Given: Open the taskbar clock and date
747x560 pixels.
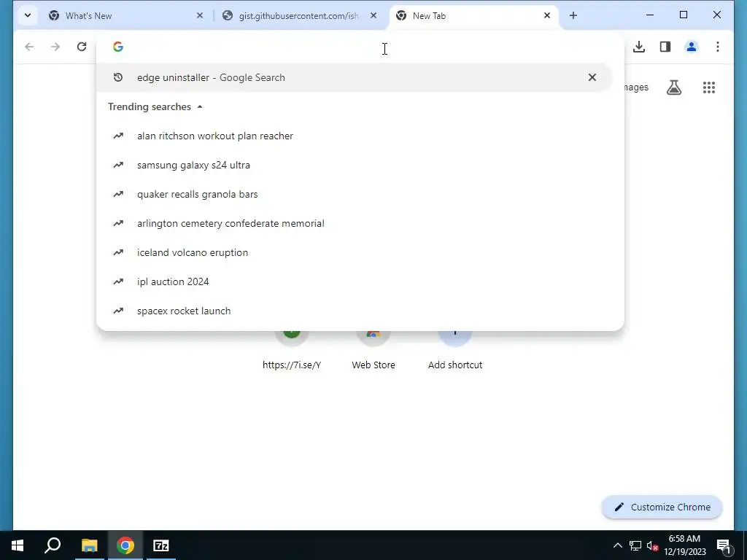Looking at the screenshot, I should point(684,545).
